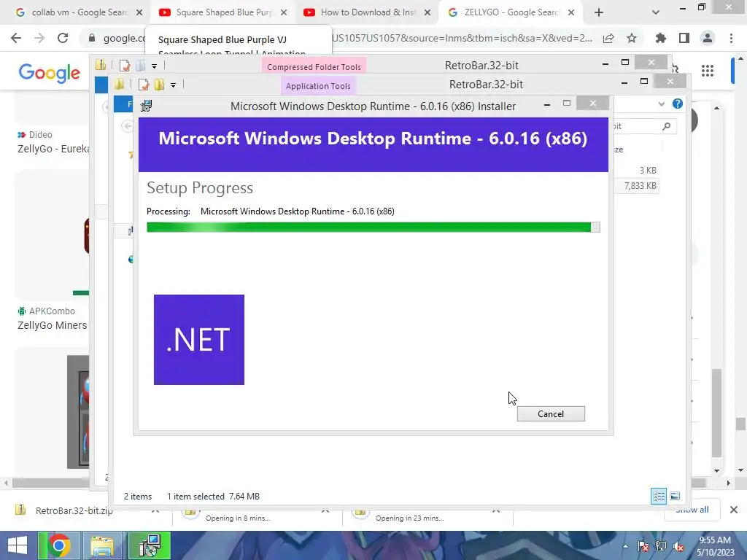View site information via lock icon
Image resolution: width=747 pixels, height=560 pixels.
tap(92, 38)
